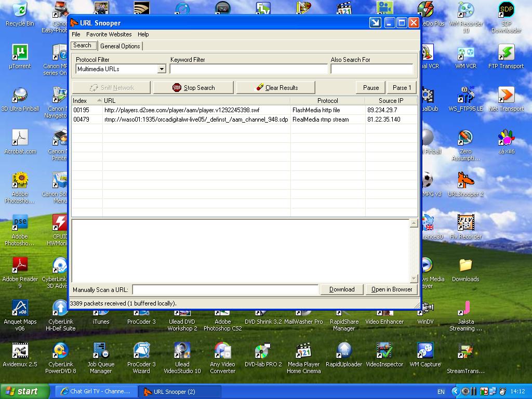This screenshot has height=399, width=532.
Task: Focus the Manually Scan a URL field
Action: click(225, 290)
